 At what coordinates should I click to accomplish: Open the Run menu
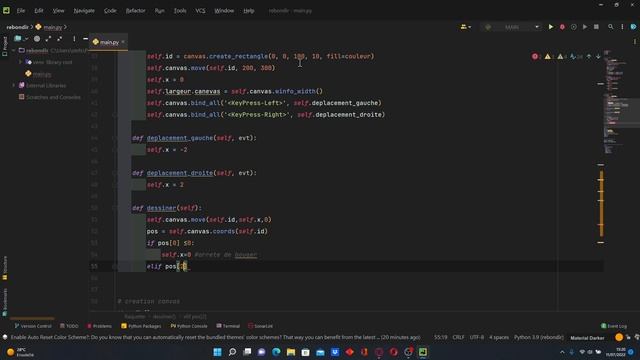tap(160, 11)
